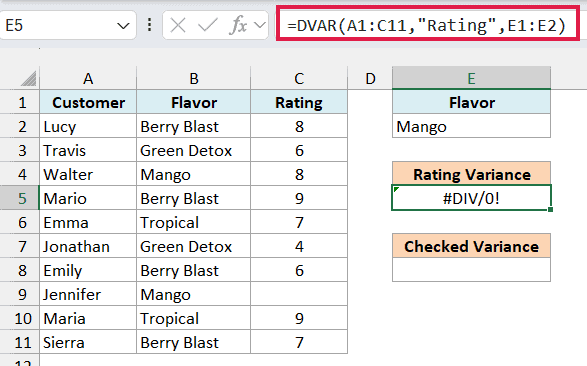Screen dimensions: 587x366
Task: Select row 9 header
Action: pyautogui.click(x=19, y=295)
